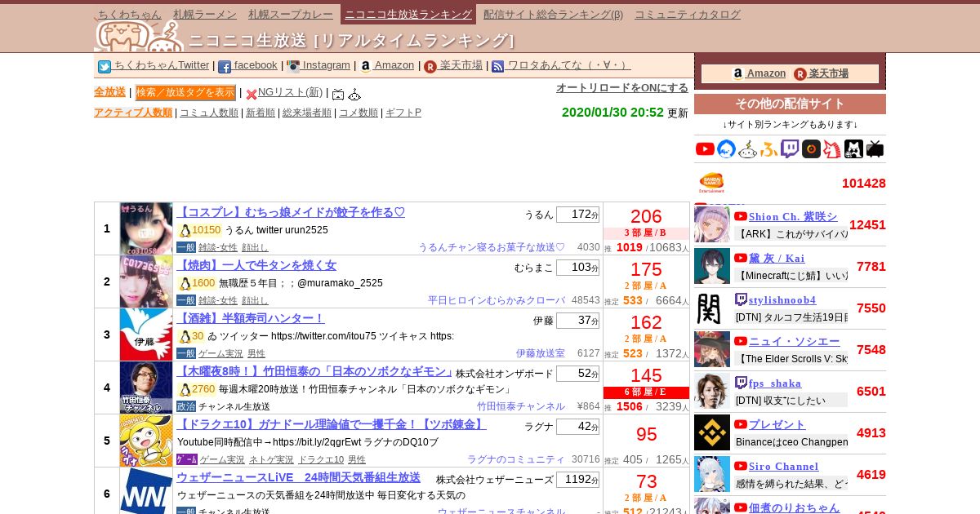The width and height of the screenshot is (980, 514).
Task: Click the 1192分 duration box
Action: 577,480
